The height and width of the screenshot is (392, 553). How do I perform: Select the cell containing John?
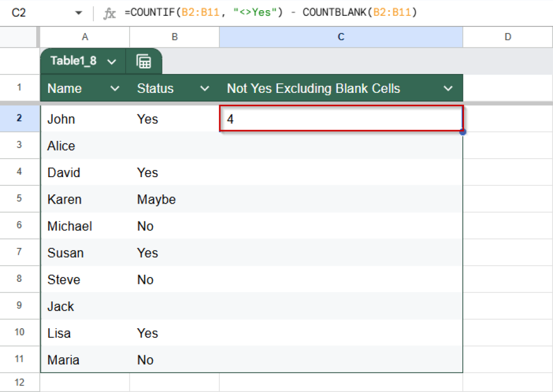85,119
